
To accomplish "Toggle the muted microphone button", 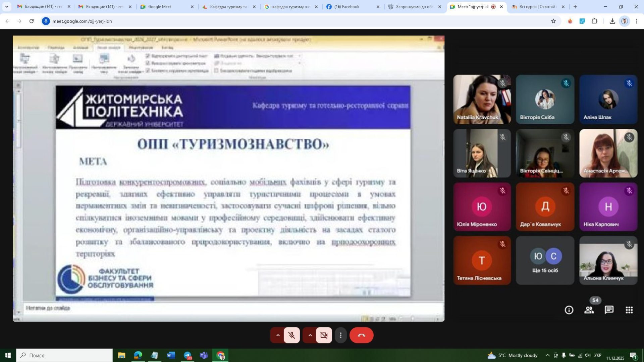I will [291, 335].
